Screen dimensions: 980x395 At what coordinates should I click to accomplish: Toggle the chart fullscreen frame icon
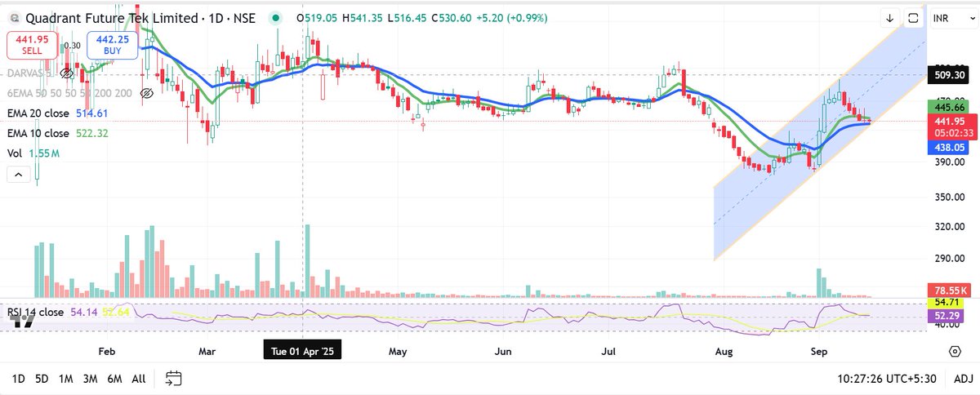[x=913, y=17]
